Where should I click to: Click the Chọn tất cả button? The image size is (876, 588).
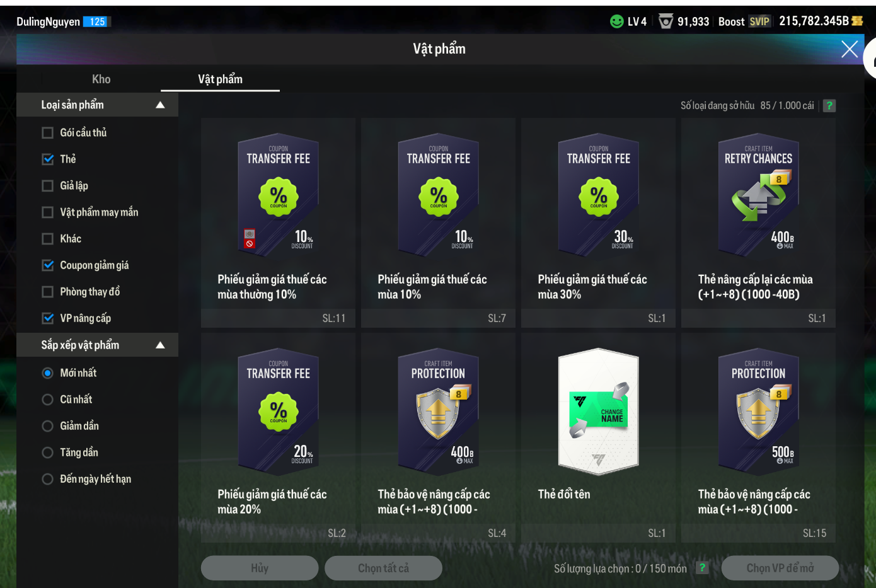[383, 568]
